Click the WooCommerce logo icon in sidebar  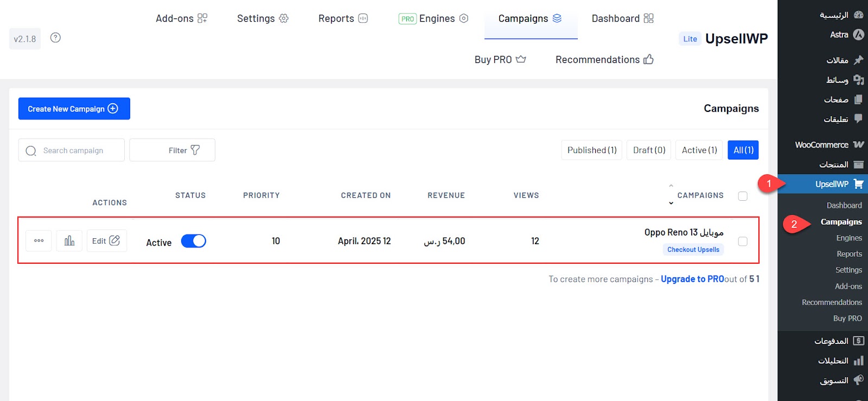(858, 145)
